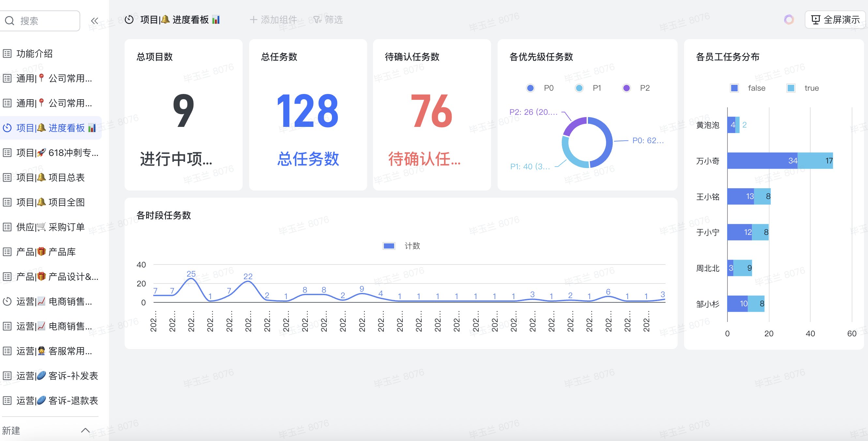Click the dashboard clock icon beside title
Image resolution: width=868 pixels, height=441 pixels.
129,20
